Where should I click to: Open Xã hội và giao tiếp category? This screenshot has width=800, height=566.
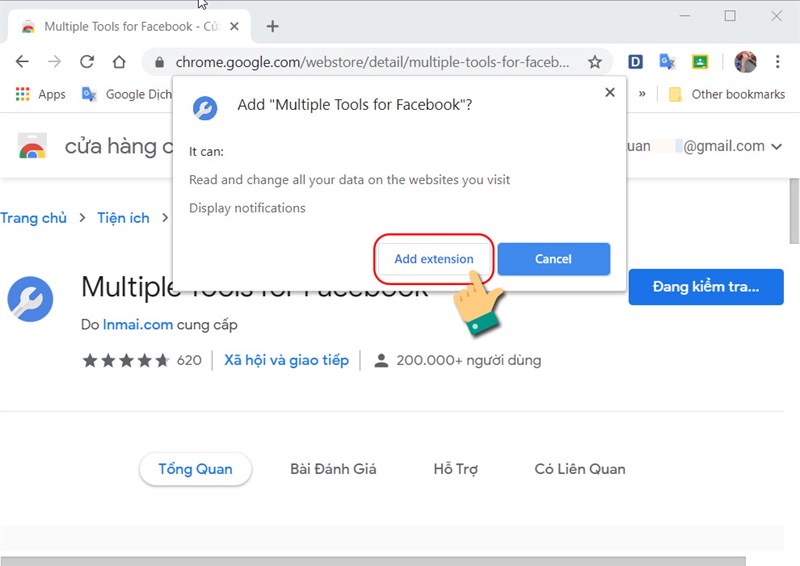pos(287,360)
